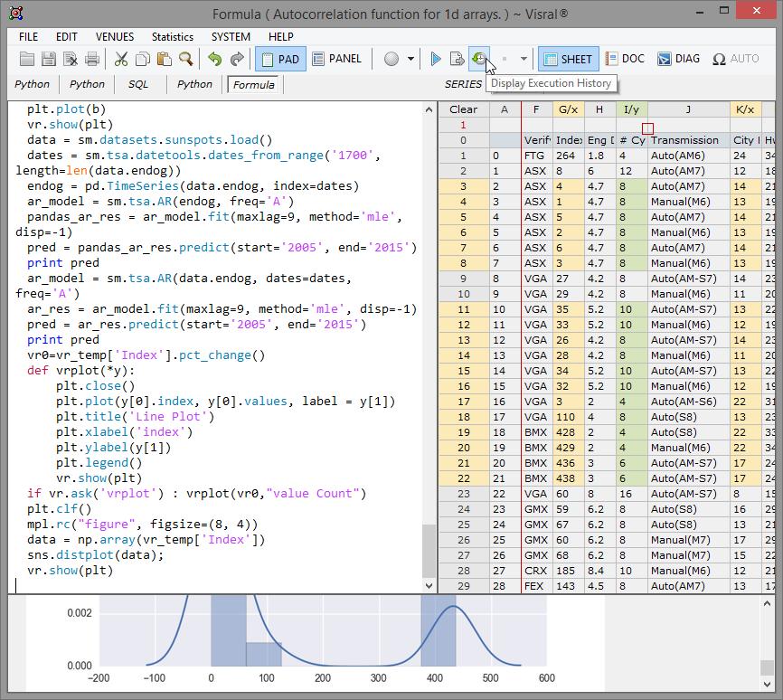The width and height of the screenshot is (783, 700).
Task: Click the red square marker in column I/y
Action: point(647,128)
